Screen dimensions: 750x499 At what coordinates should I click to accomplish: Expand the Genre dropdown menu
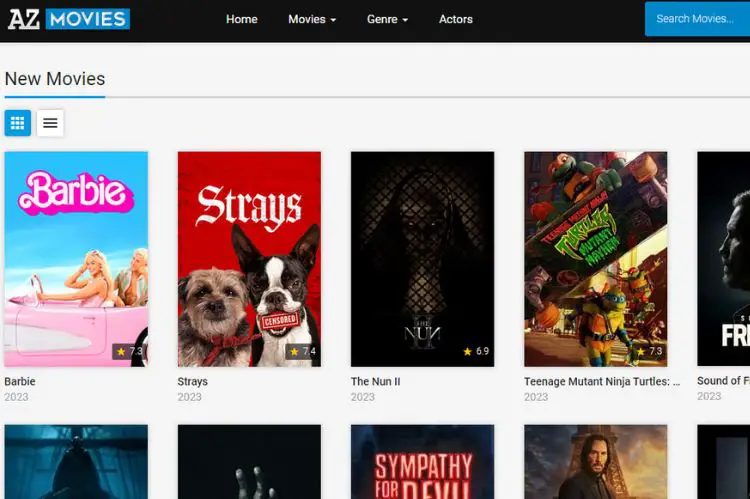[387, 19]
